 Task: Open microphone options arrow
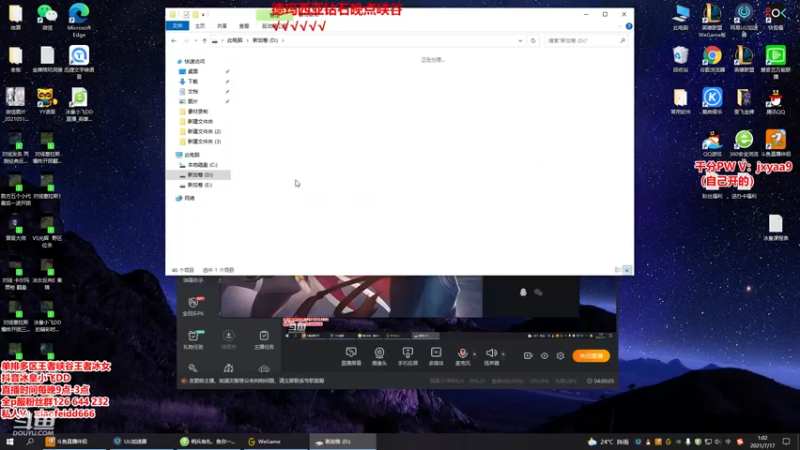click(x=474, y=354)
